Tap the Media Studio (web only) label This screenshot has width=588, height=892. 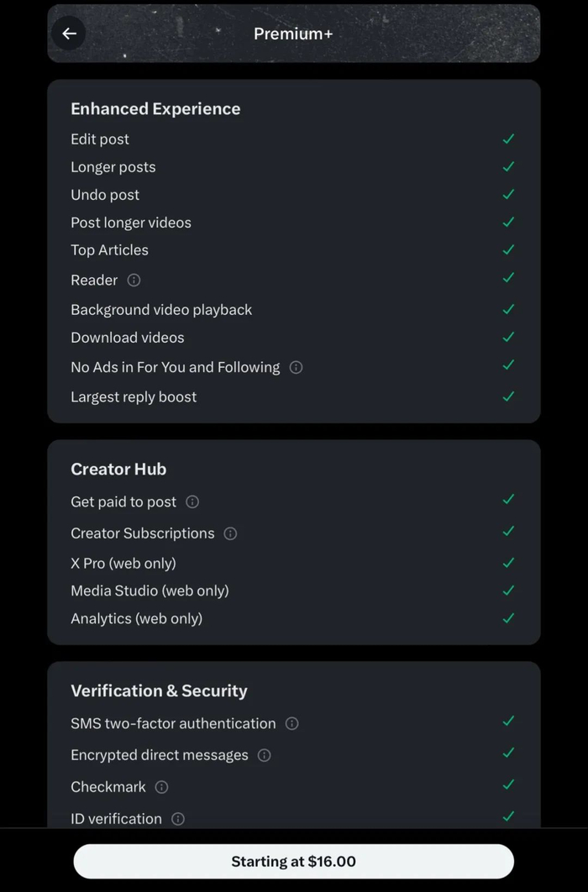pos(150,590)
